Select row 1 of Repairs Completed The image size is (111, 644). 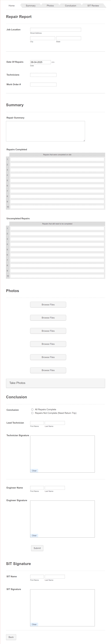tap(57, 159)
